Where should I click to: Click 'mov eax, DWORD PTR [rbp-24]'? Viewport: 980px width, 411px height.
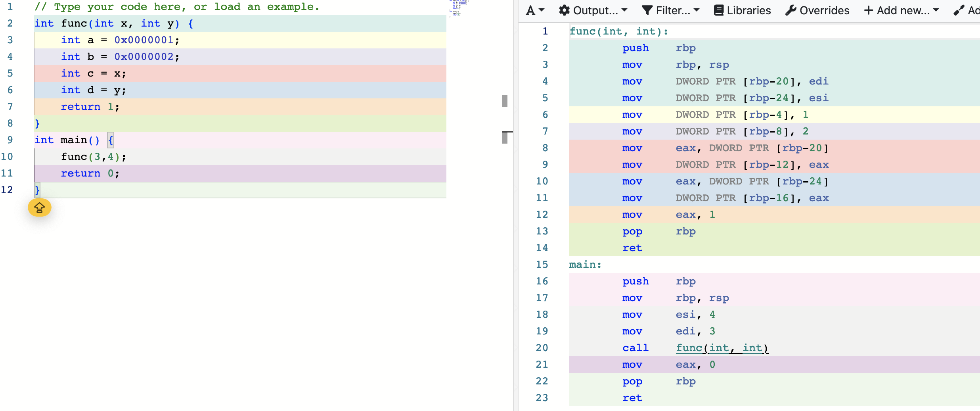tap(725, 181)
